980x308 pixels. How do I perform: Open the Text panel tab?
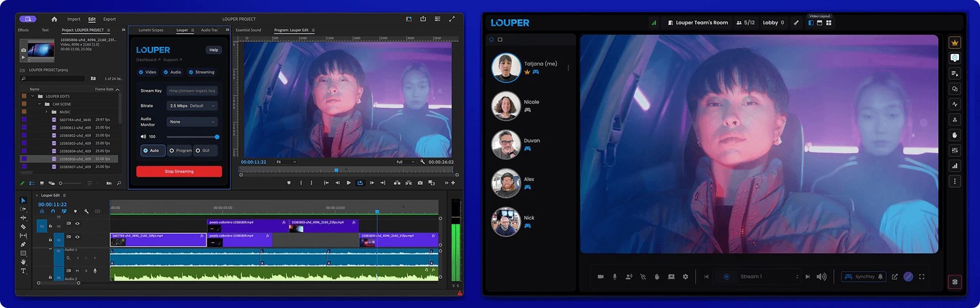tap(45, 30)
